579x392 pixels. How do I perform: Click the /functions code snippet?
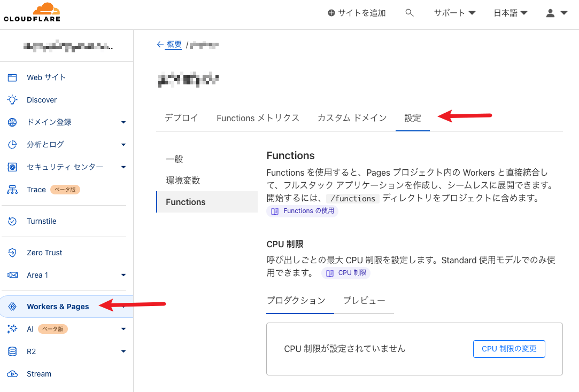coord(353,198)
